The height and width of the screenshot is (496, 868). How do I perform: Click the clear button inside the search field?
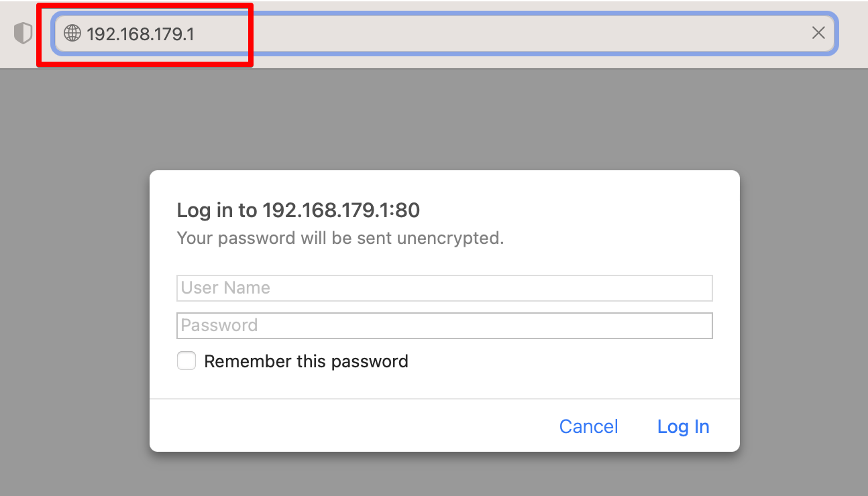point(818,32)
